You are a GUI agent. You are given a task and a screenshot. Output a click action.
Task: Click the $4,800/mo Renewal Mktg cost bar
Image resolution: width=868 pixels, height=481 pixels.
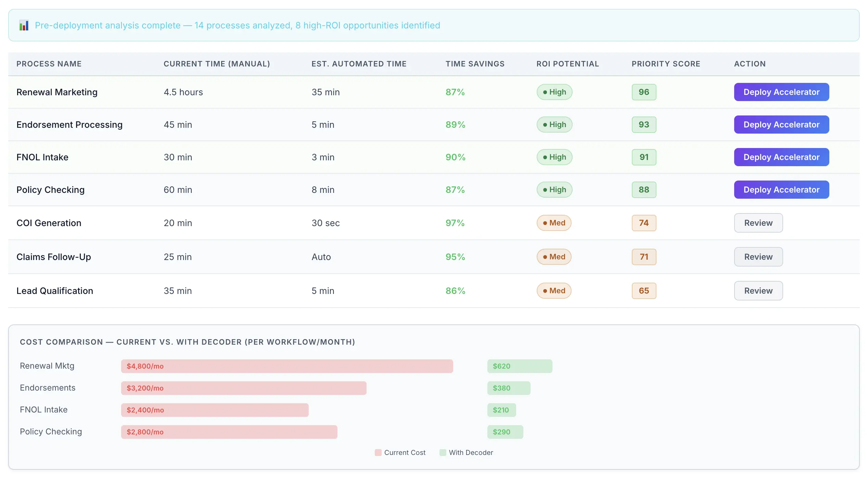point(287,366)
